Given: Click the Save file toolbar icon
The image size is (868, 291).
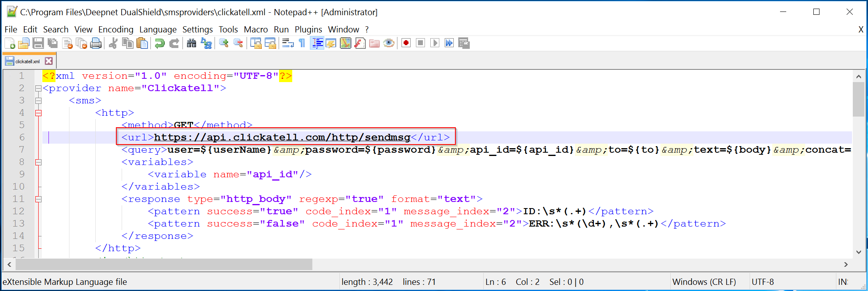Looking at the screenshot, I should [38, 43].
